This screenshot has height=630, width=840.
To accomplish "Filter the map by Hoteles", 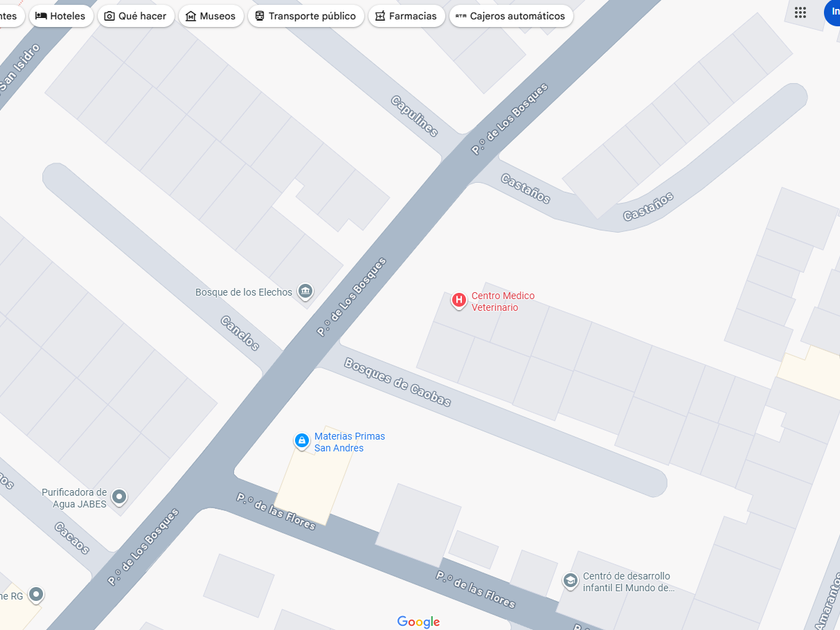I will pos(61,16).
